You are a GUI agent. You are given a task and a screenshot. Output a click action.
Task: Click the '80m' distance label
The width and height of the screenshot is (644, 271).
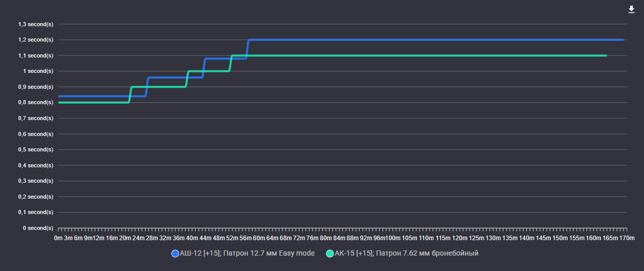click(x=326, y=238)
